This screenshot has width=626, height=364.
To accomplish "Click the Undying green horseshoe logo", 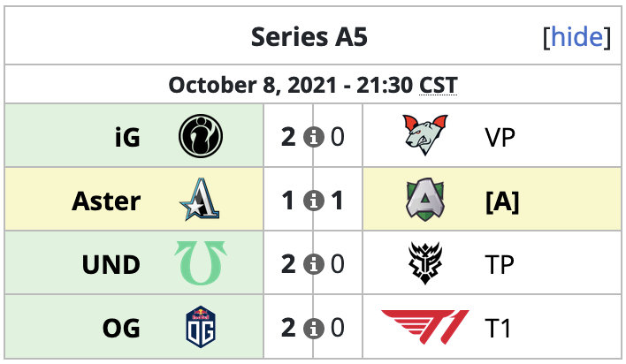I will click(x=201, y=262).
